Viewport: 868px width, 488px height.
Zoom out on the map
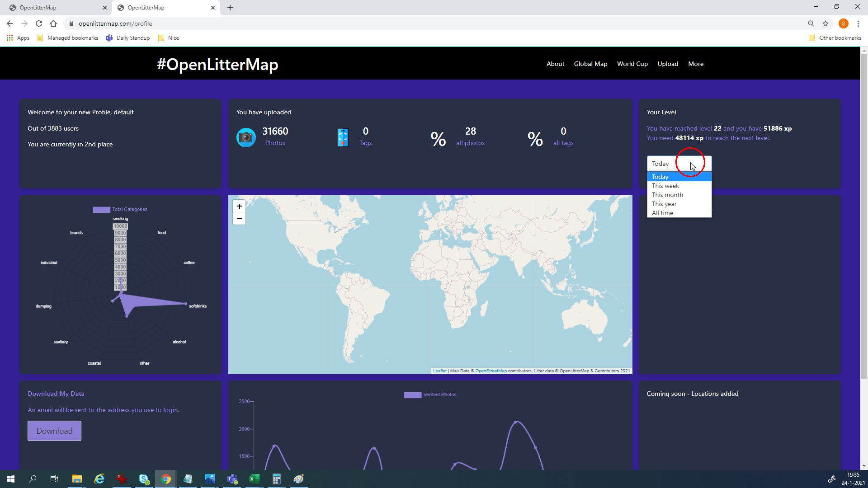click(239, 219)
